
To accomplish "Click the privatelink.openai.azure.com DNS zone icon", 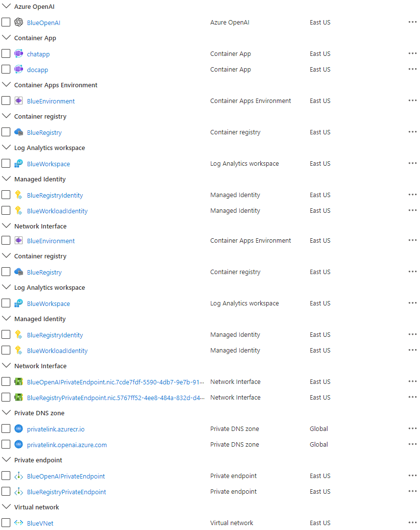I will (19, 445).
